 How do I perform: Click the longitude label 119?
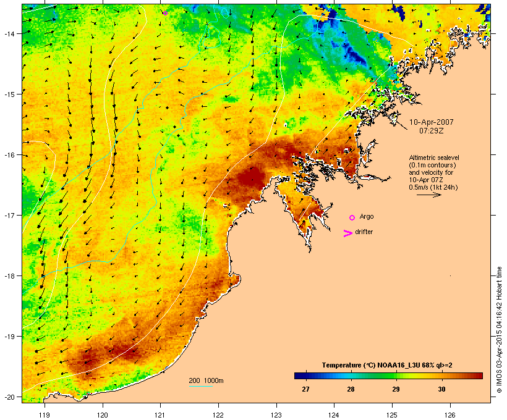click(x=45, y=415)
